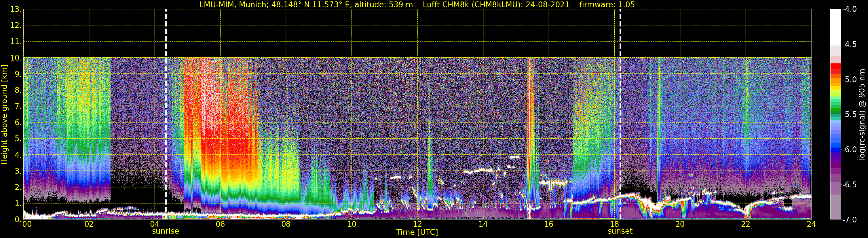Click the 'Height above ground [km]' axis label
This screenshot has height=238, width=868.
click(4, 115)
